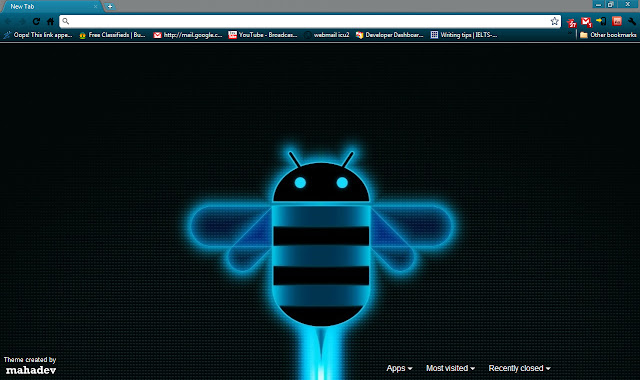Open the webmail icu2 bookmark
This screenshot has height=380, width=640.
[x=327, y=35]
